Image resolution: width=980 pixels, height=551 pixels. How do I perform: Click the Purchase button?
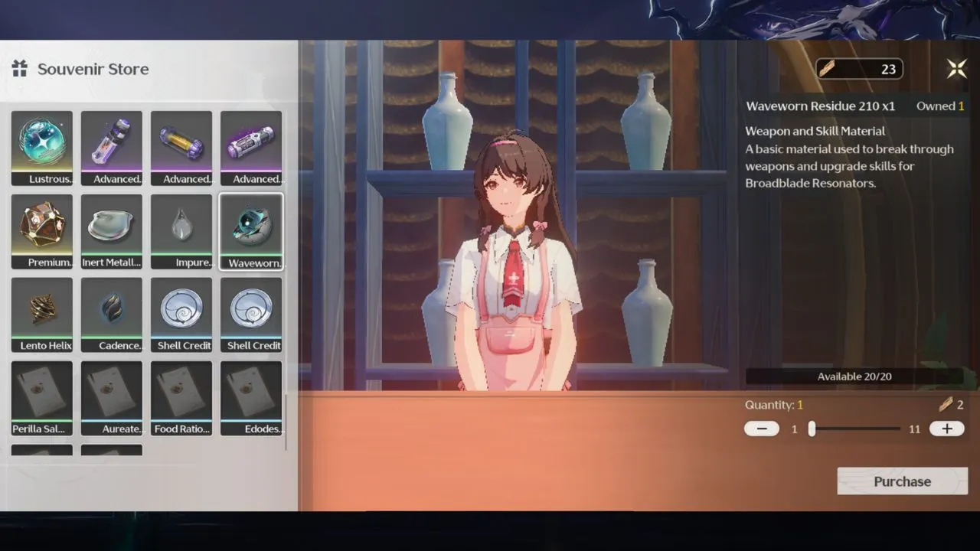[902, 481]
